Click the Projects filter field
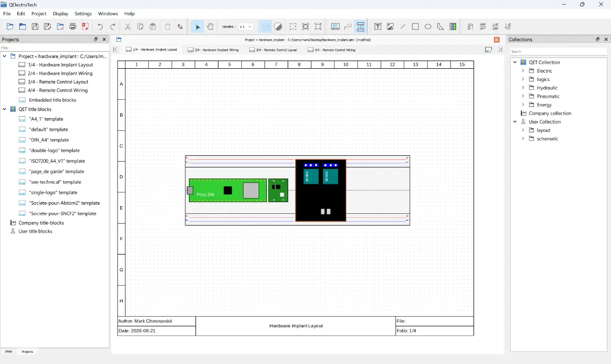The image size is (611, 364). [x=54, y=48]
